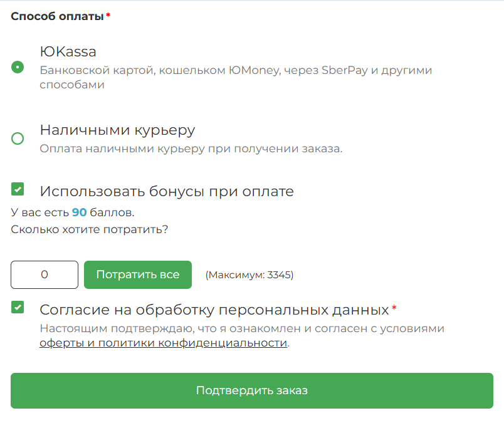Viewport: 504px width, 428px height.
Task: Click the ЮKassa payment method title
Action: pyautogui.click(x=68, y=51)
